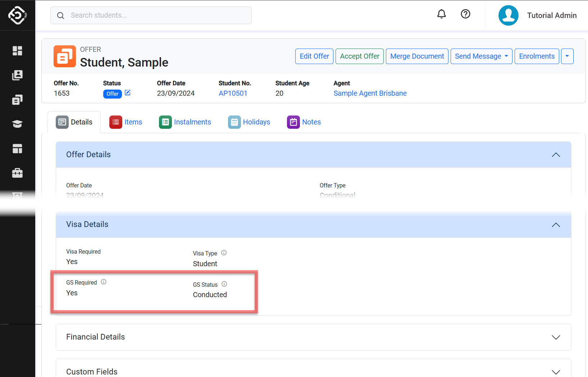Open the Holidays tab

(249, 122)
